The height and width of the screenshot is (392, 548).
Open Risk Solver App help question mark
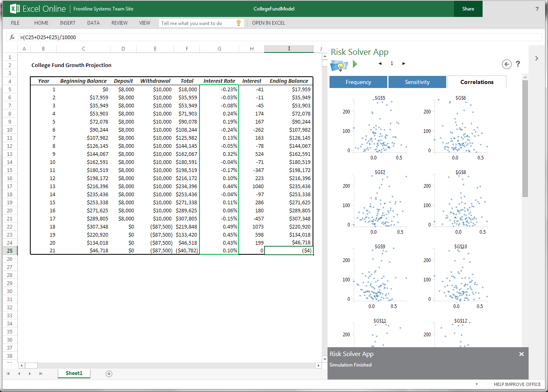pyautogui.click(x=518, y=64)
